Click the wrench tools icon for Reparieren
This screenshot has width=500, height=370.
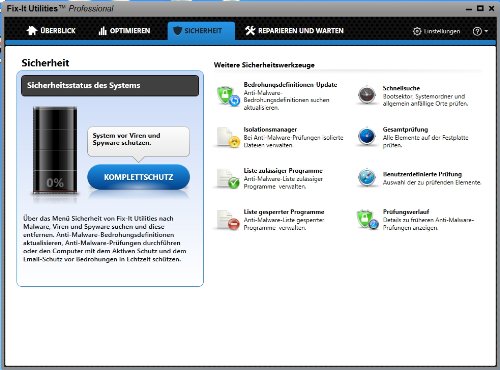coord(250,31)
